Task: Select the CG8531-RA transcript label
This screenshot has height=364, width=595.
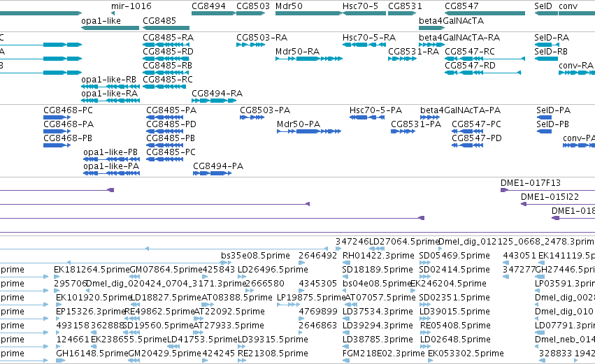Action: pyautogui.click(x=413, y=52)
